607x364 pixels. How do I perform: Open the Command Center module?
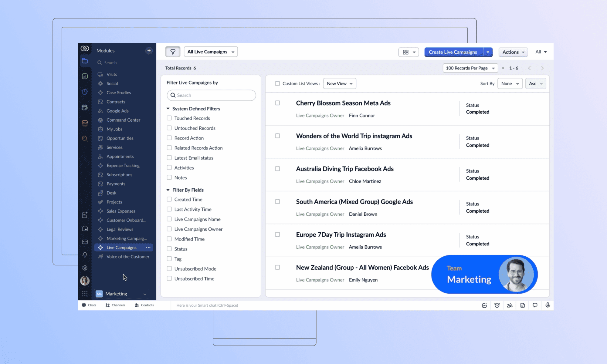(123, 120)
